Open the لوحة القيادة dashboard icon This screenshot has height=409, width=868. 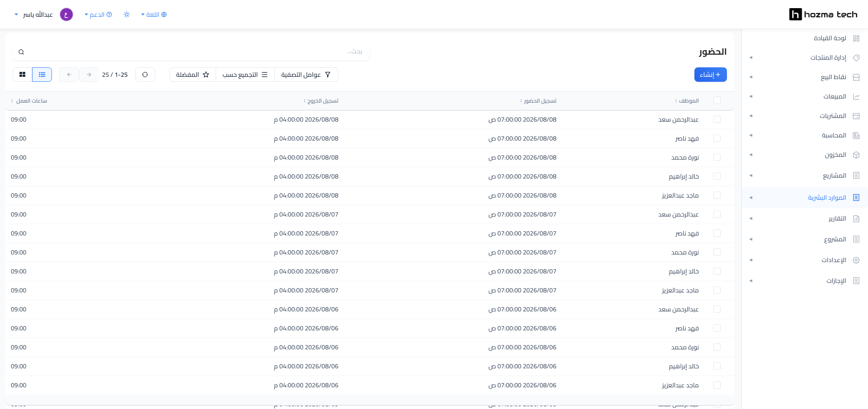tap(856, 38)
